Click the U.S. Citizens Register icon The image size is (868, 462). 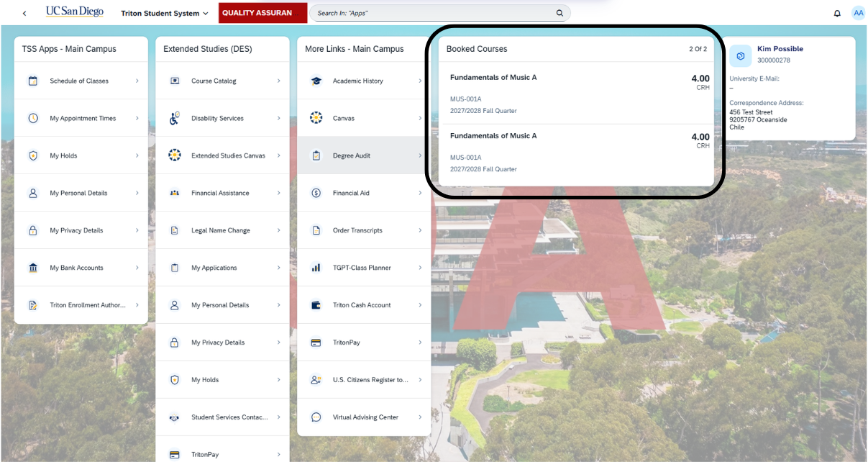point(316,380)
